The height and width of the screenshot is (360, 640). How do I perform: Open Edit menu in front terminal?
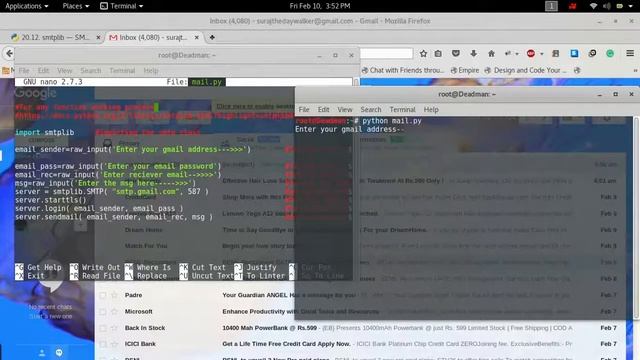(x=323, y=109)
